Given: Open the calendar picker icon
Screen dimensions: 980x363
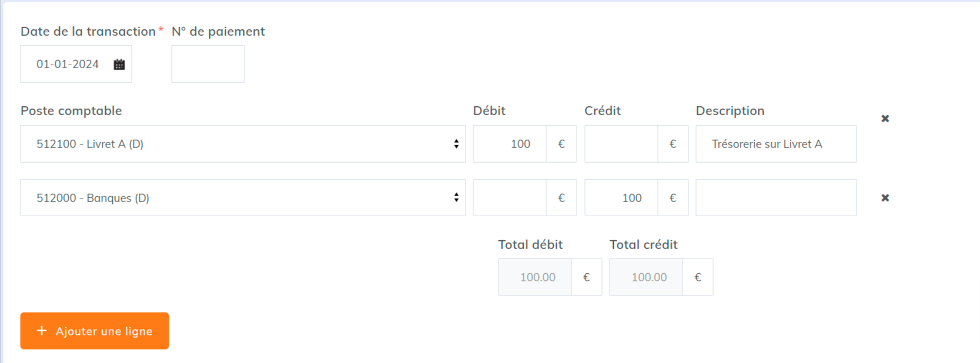Looking at the screenshot, I should click(x=119, y=65).
